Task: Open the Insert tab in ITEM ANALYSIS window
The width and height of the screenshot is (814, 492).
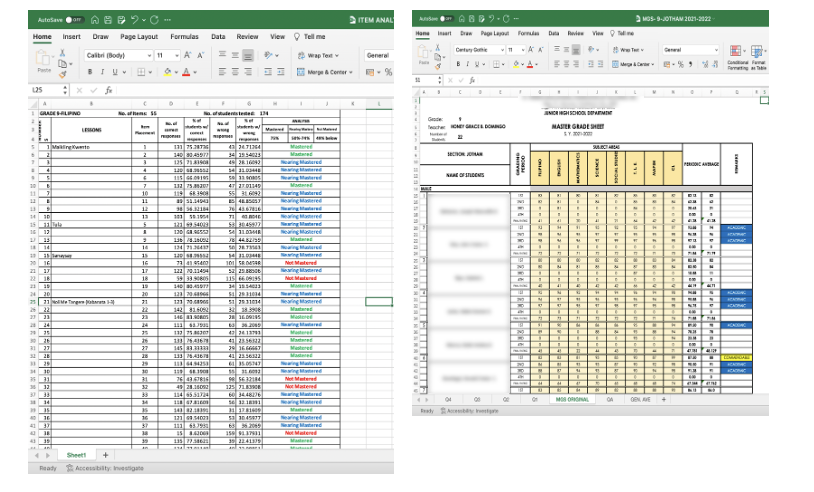Action: click(72, 37)
